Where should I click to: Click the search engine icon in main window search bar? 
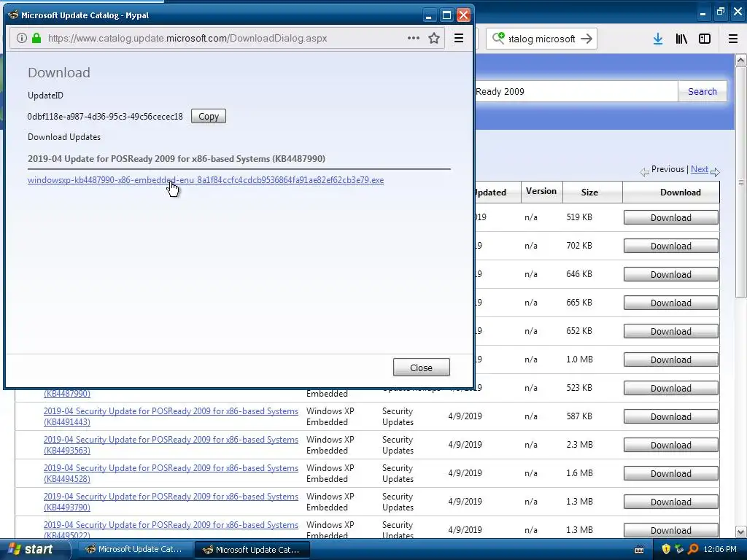click(x=498, y=38)
